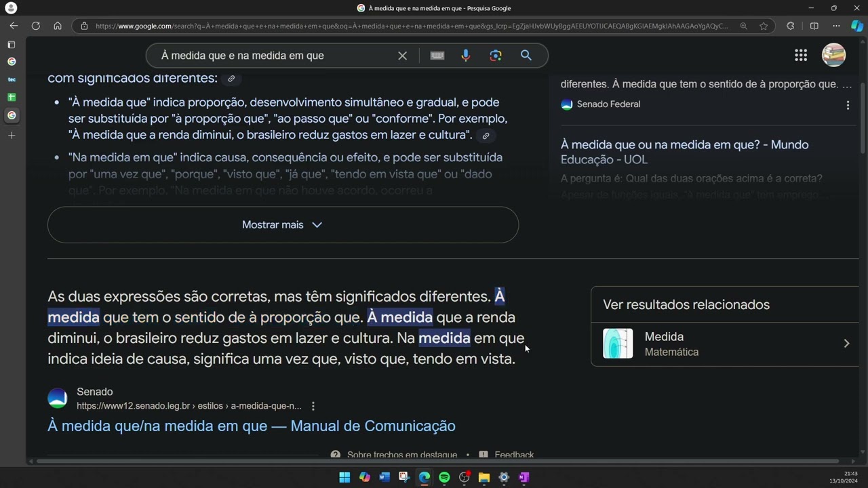Screen dimensions: 868x488
Task: Open browser extensions menu
Action: point(790,26)
